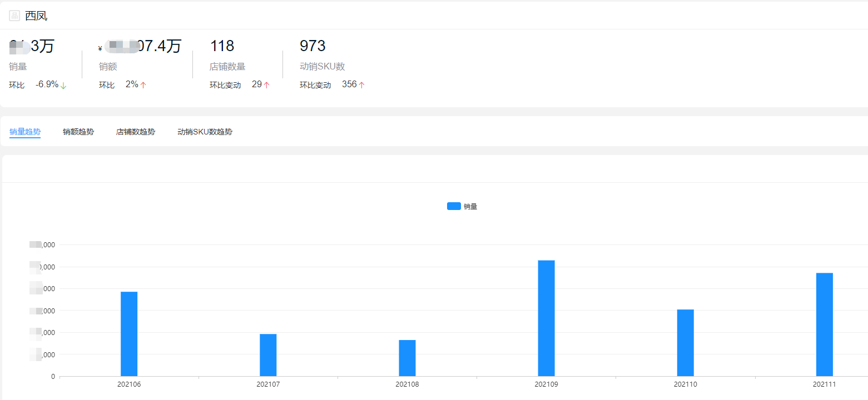Click the up arrow next to 29
Image resolution: width=868 pixels, height=400 pixels.
pyautogui.click(x=266, y=85)
